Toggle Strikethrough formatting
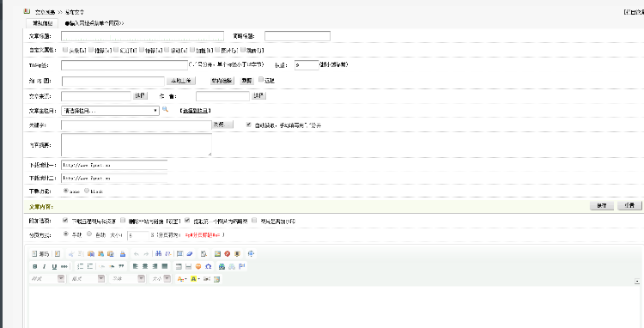The width and height of the screenshot is (644, 328). point(64,266)
